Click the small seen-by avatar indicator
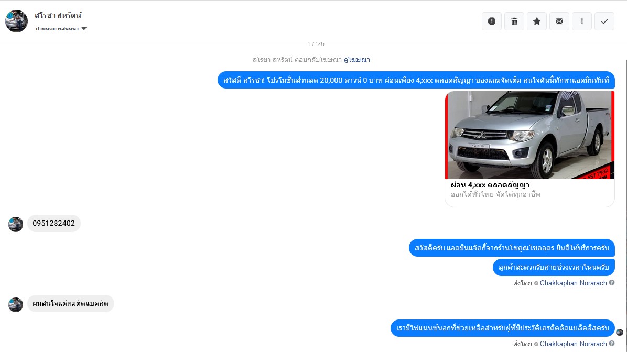The image size is (627, 364). point(620,332)
